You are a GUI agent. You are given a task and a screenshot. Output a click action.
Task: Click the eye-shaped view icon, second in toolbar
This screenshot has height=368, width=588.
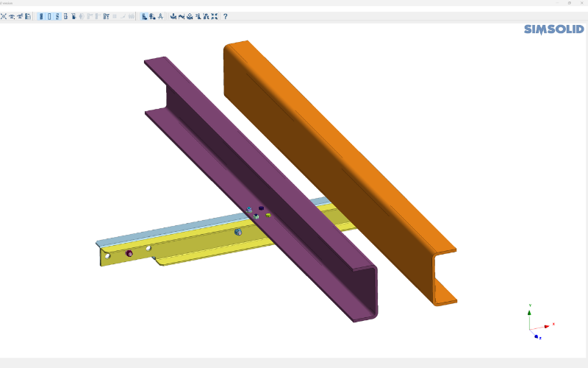pyautogui.click(x=12, y=16)
